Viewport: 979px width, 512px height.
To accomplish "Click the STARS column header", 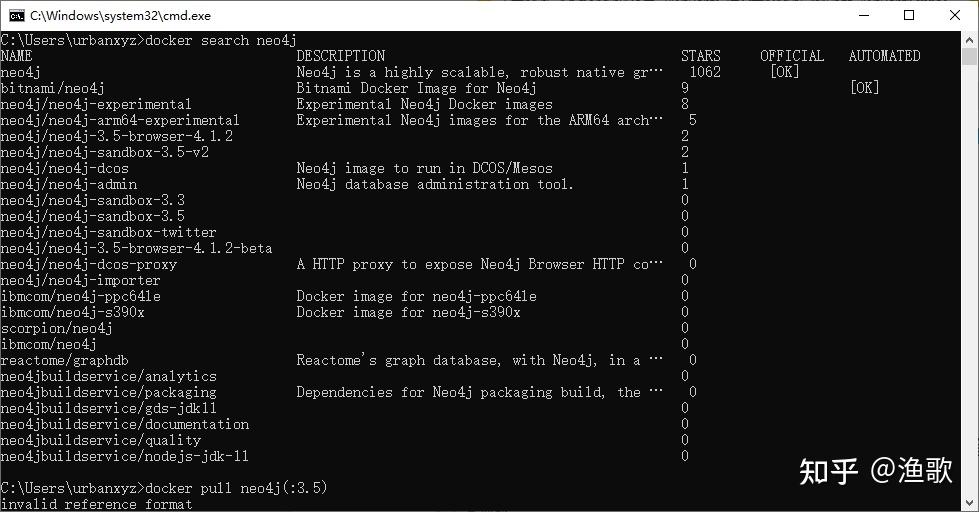I will [x=701, y=56].
